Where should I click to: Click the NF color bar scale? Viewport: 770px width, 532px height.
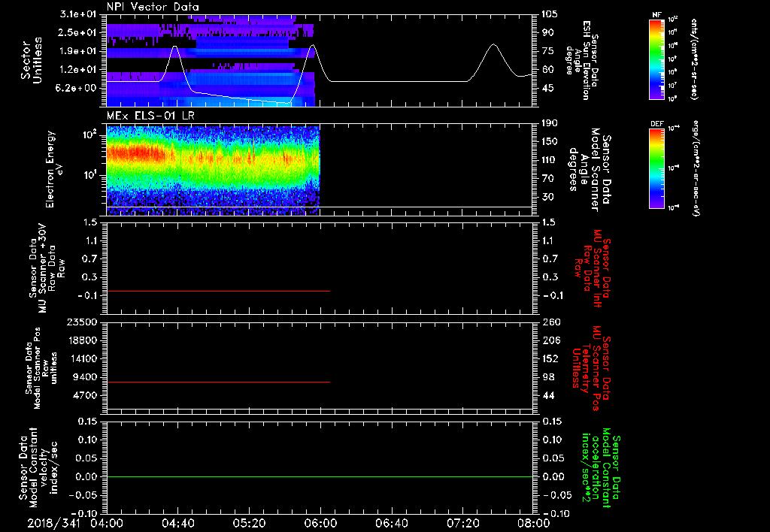tap(656, 59)
